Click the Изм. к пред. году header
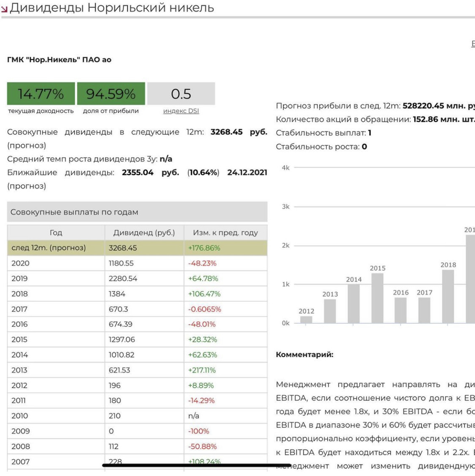Viewport: 475px width, 476px height. [x=225, y=233]
